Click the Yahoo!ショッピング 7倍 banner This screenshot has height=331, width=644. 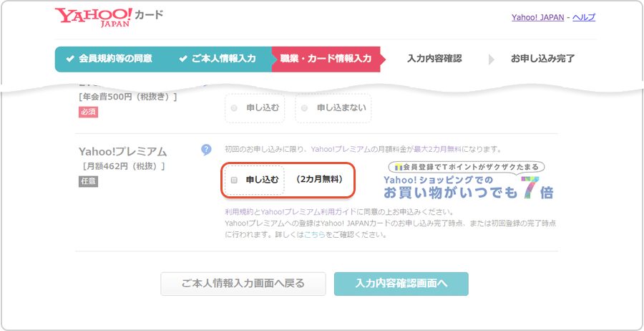coord(468,181)
